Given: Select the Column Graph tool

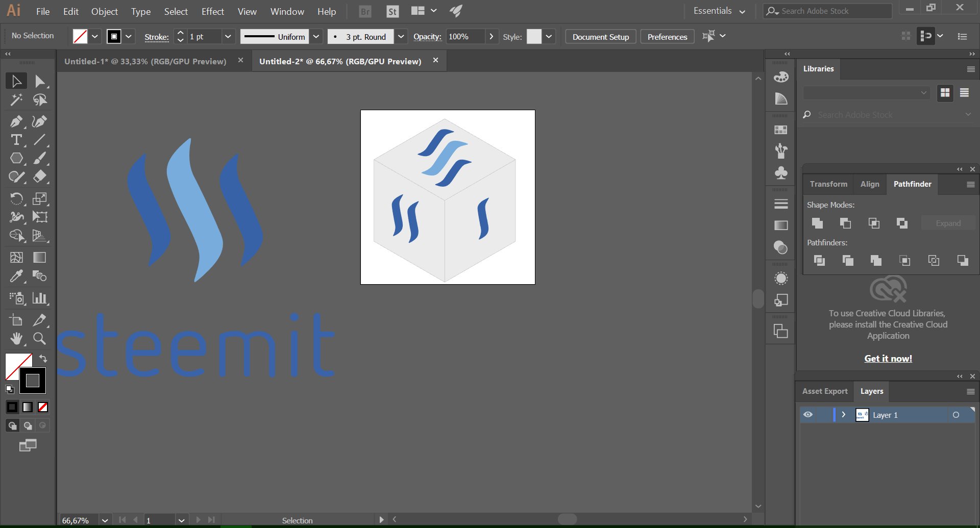Looking at the screenshot, I should point(40,298).
